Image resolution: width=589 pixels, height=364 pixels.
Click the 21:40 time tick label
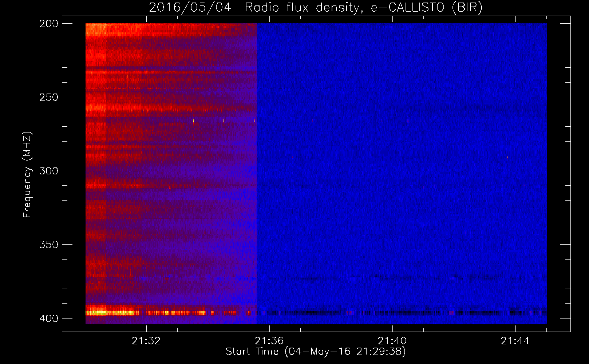coord(392,341)
